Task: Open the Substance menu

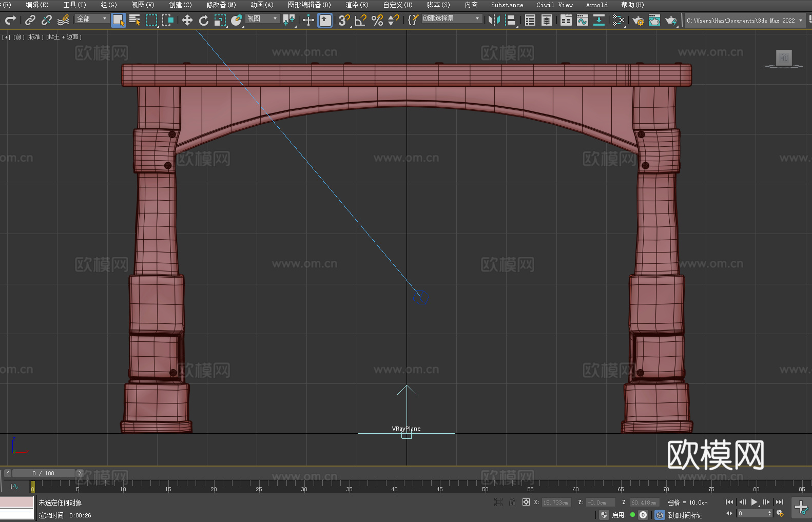Action: pyautogui.click(x=507, y=5)
